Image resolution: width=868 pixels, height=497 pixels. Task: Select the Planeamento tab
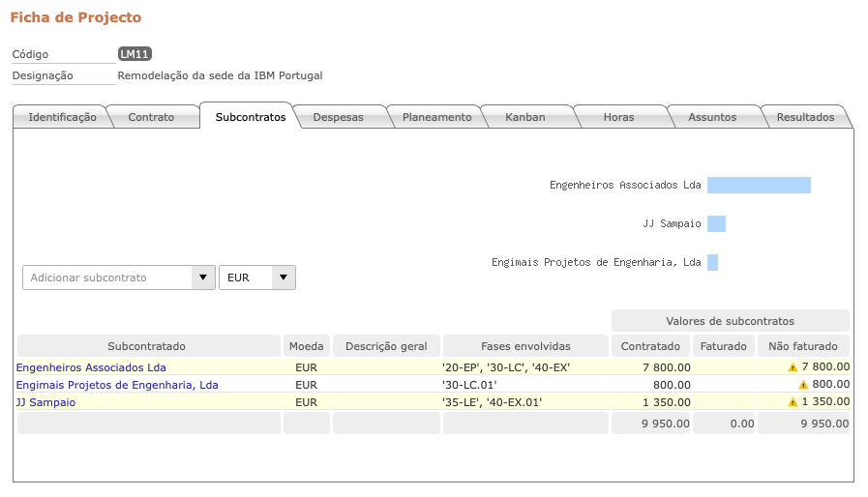point(436,117)
